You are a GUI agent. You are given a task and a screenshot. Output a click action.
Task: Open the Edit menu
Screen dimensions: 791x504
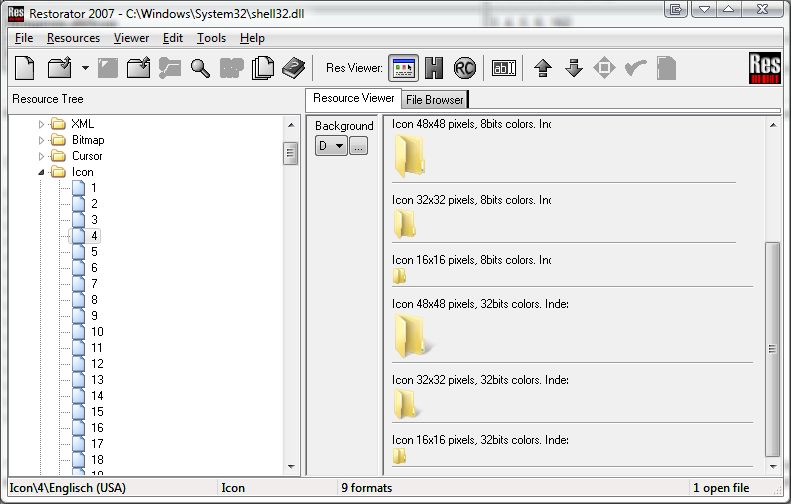(173, 38)
